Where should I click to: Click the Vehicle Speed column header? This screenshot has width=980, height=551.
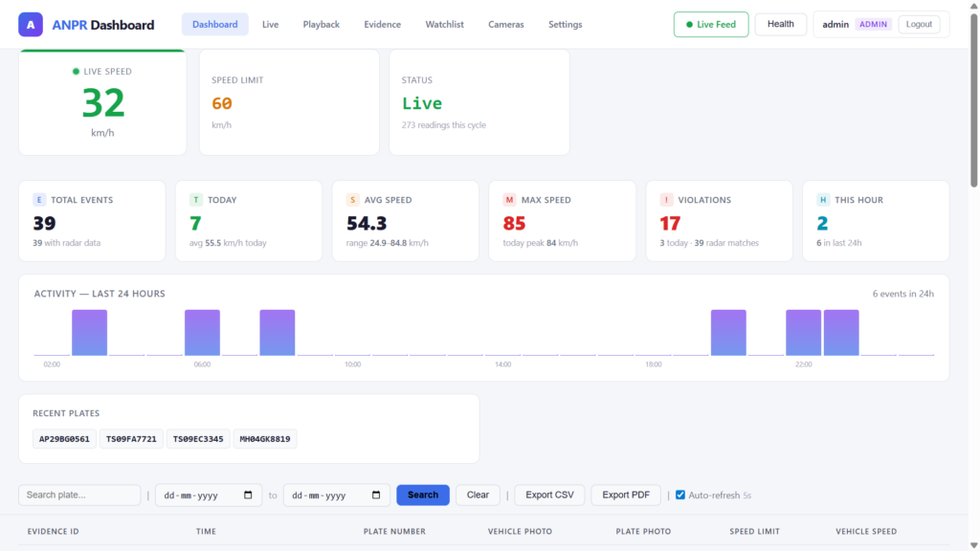coord(866,532)
